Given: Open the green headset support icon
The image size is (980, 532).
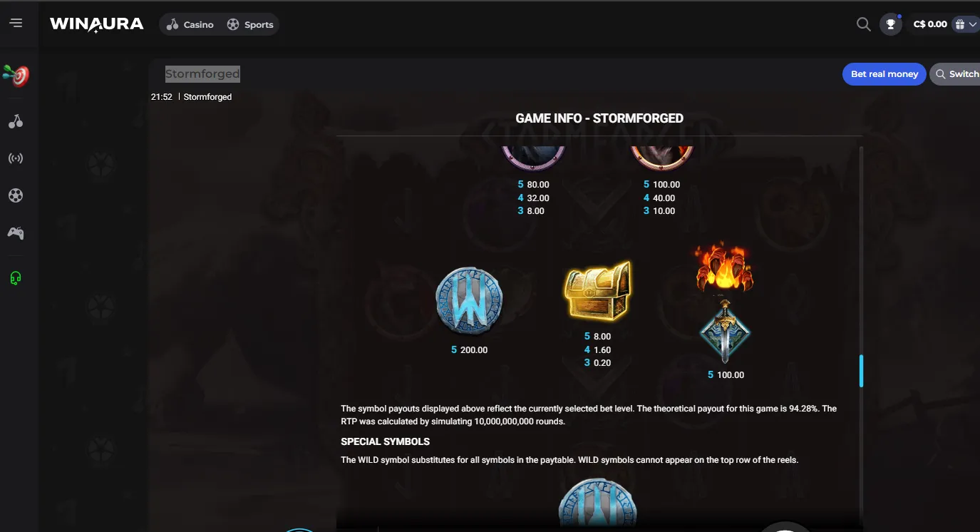Looking at the screenshot, I should [16, 278].
